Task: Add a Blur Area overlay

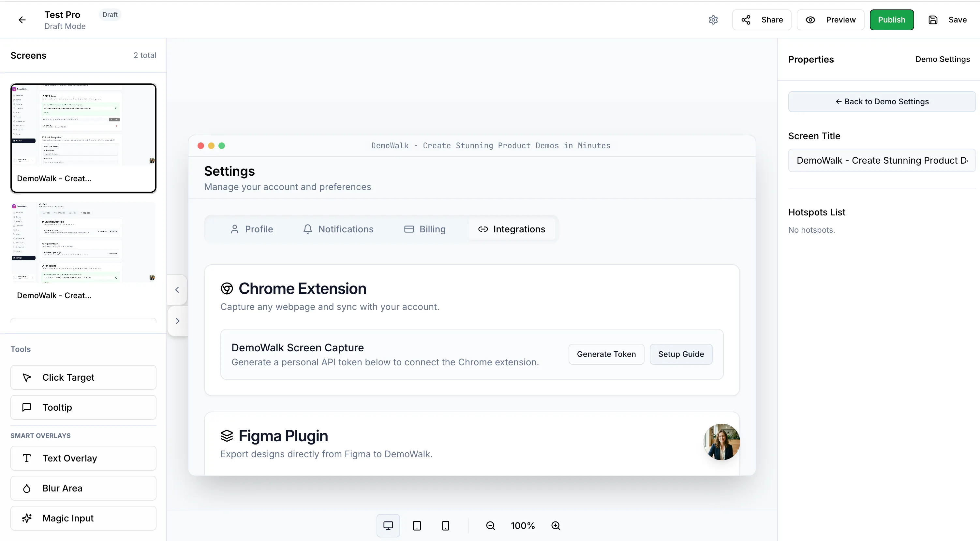Action: tap(83, 488)
